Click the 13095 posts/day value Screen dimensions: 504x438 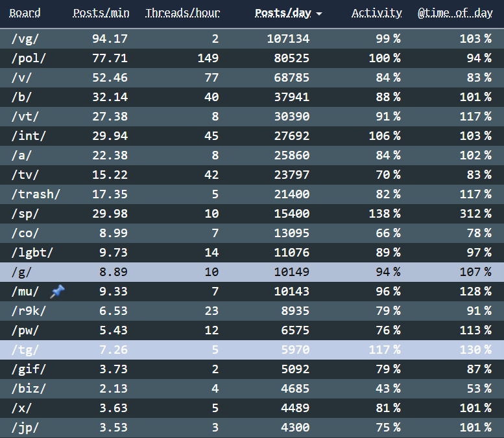[292, 233]
